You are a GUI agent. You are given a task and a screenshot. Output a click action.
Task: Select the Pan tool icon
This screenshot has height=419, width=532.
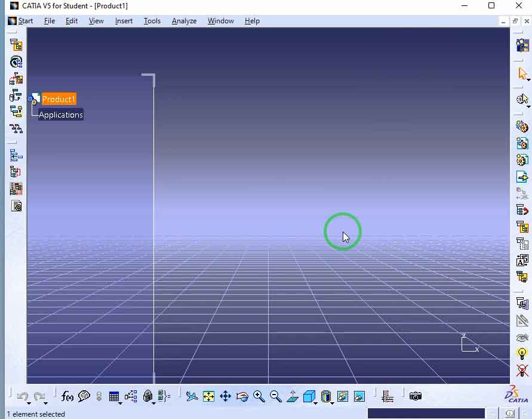225,396
